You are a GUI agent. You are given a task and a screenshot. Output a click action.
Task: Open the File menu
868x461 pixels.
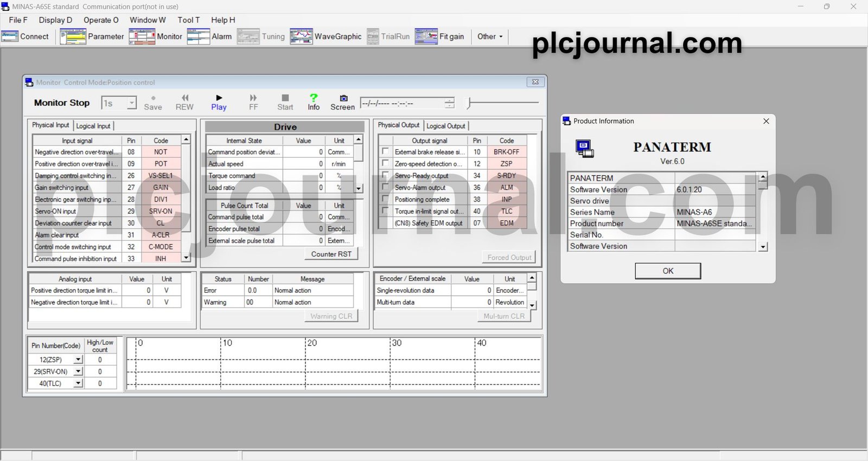point(18,20)
